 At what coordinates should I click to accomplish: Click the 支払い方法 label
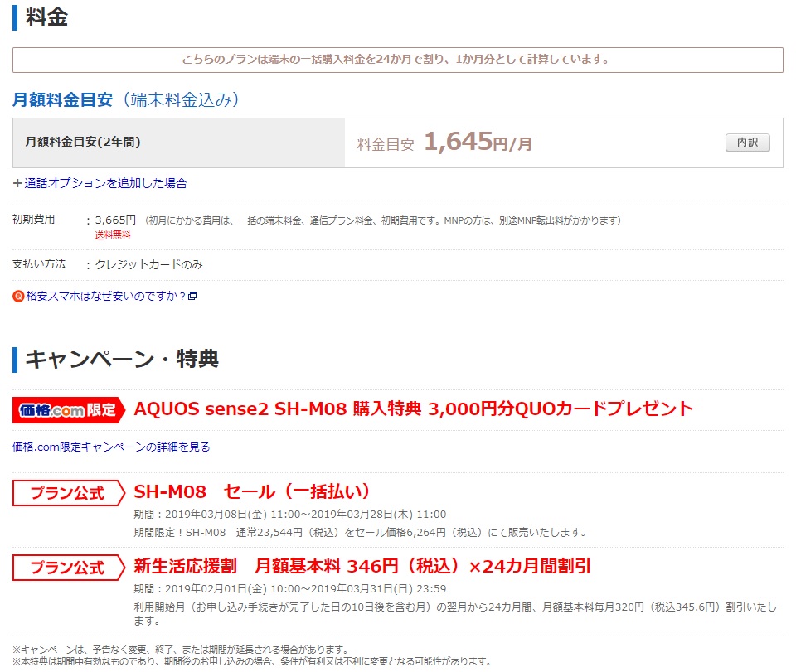point(39,263)
